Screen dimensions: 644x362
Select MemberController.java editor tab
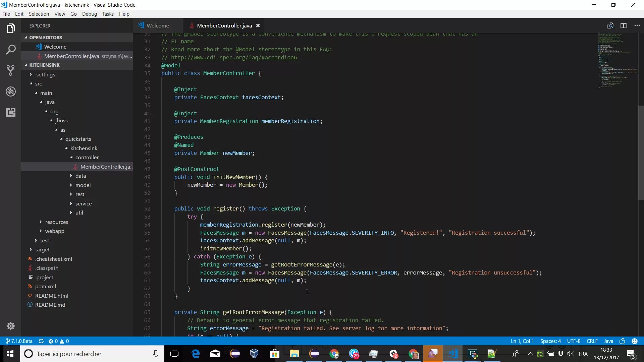pos(224,25)
